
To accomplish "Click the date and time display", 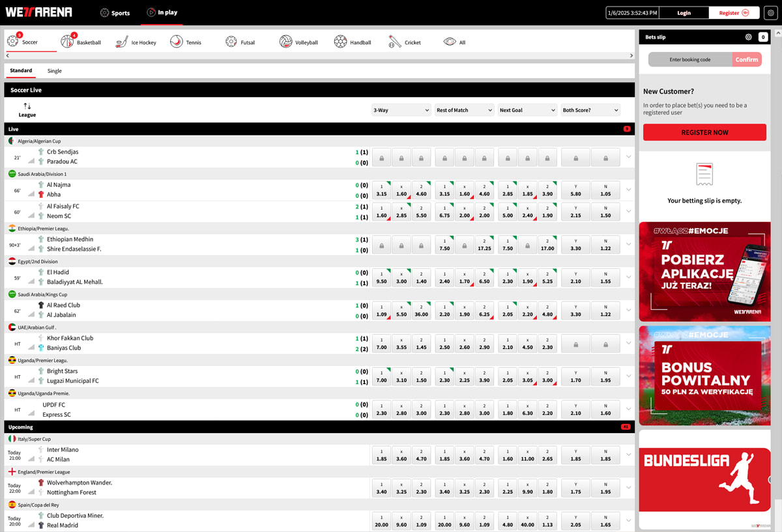I will 632,12.
